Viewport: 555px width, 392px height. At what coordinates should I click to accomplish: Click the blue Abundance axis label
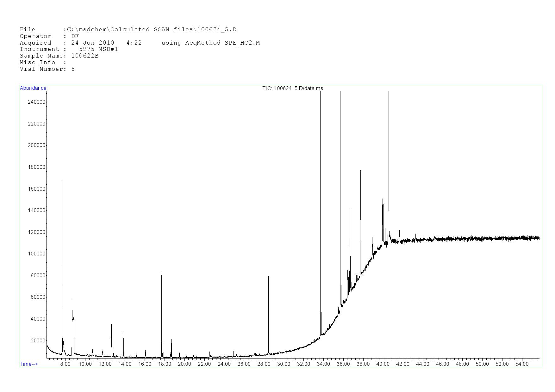point(33,88)
